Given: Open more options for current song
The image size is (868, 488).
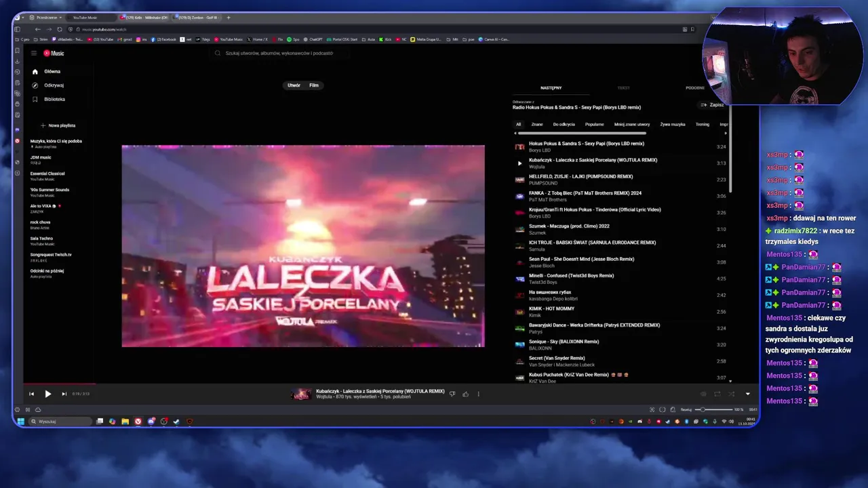Looking at the screenshot, I should pos(478,394).
